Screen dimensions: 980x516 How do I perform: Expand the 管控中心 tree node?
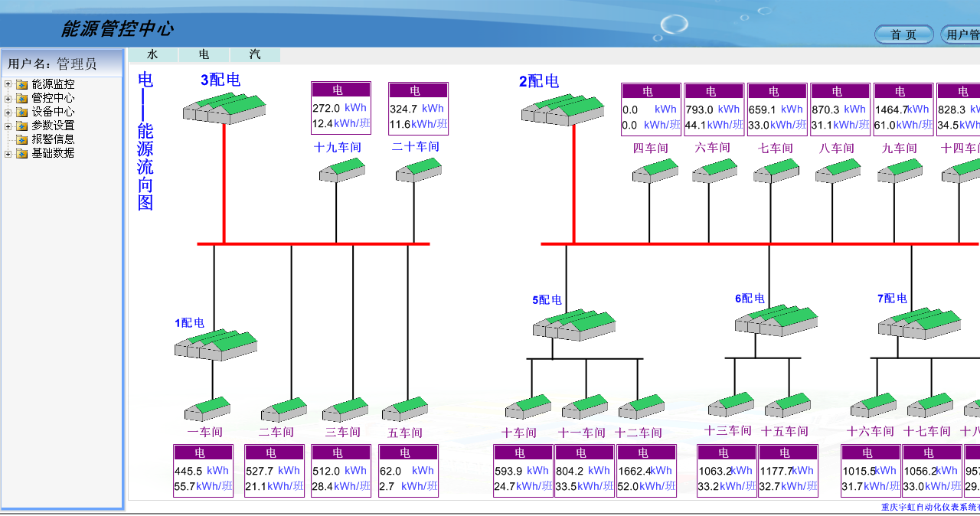(x=8, y=98)
